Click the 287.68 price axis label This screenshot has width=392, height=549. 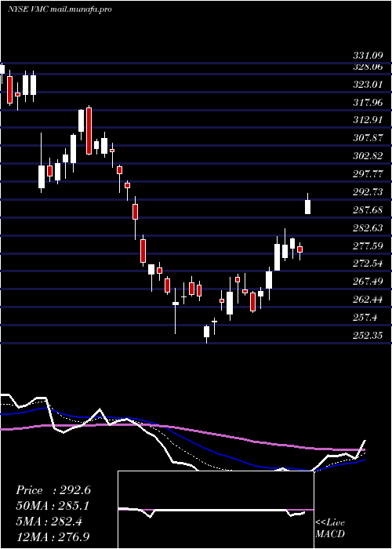pos(368,210)
